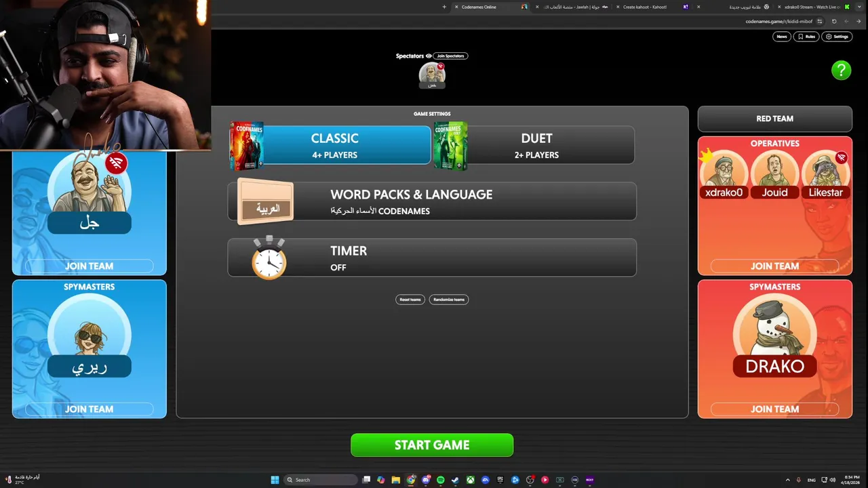Click the Likestar operative avatar
Image resolution: width=868 pixels, height=488 pixels.
(826, 169)
